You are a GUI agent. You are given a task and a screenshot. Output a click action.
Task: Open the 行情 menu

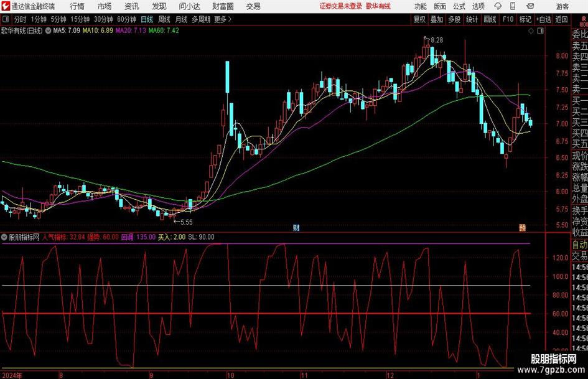pyautogui.click(x=77, y=6)
